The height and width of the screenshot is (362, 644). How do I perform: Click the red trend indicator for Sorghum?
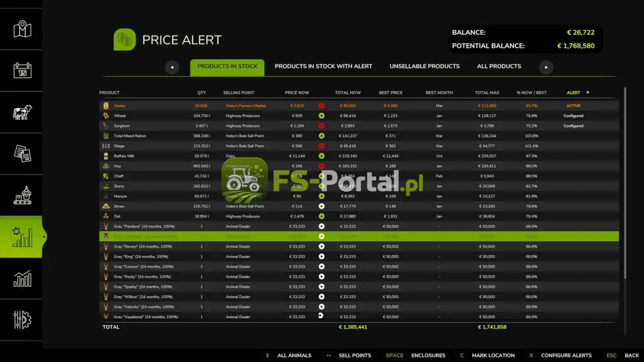(321, 126)
